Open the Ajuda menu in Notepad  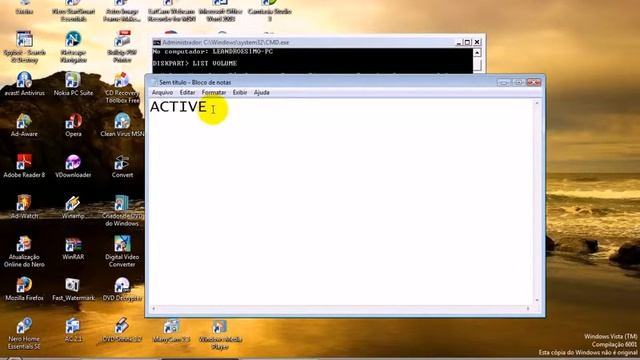pyautogui.click(x=262, y=93)
